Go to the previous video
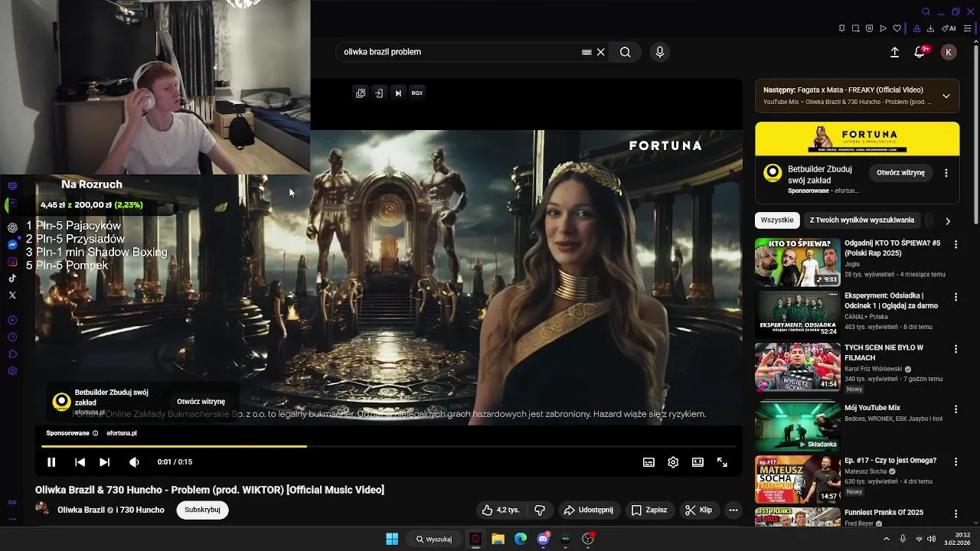 (x=80, y=462)
